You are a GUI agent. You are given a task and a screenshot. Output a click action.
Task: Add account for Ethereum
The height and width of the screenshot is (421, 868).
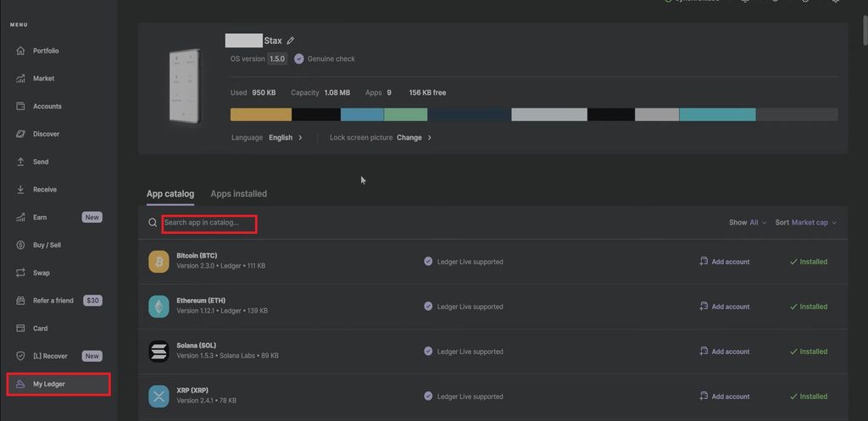pos(725,307)
